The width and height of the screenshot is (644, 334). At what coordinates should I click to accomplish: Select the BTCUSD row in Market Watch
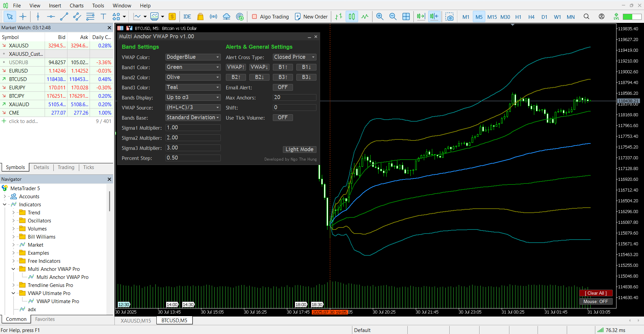(x=56, y=79)
